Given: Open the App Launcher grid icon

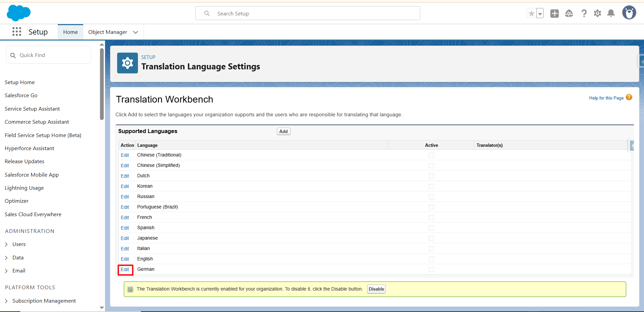Looking at the screenshot, I should pos(16,32).
